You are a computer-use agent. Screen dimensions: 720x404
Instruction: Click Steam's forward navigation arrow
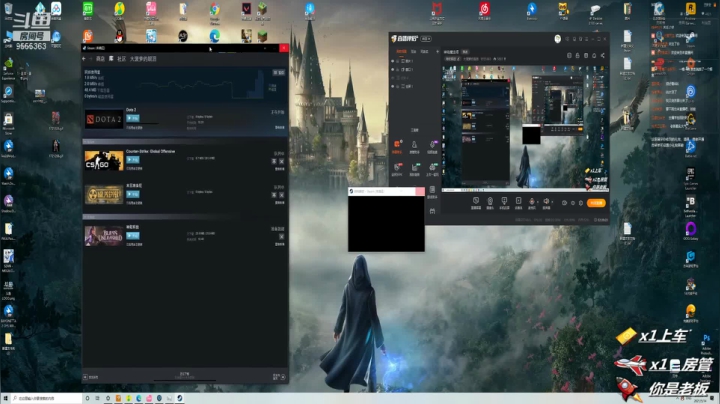point(90,59)
